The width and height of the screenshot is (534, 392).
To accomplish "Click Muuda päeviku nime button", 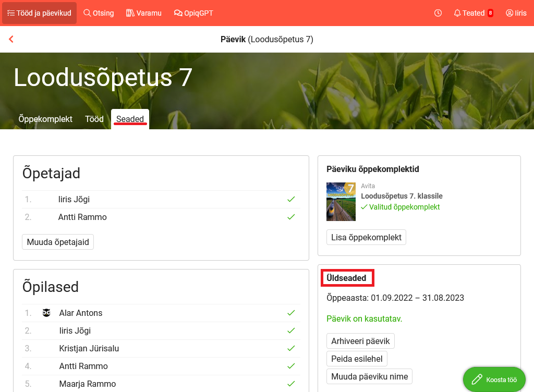I will pos(369,376).
